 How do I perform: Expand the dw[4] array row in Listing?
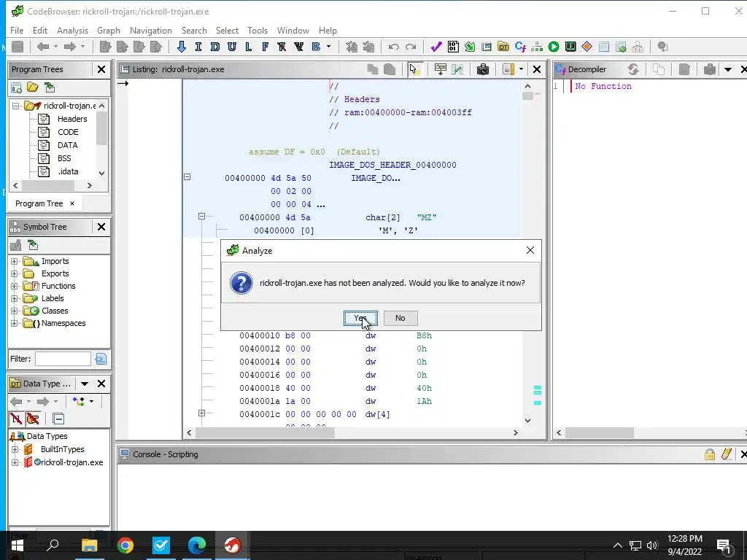click(201, 413)
